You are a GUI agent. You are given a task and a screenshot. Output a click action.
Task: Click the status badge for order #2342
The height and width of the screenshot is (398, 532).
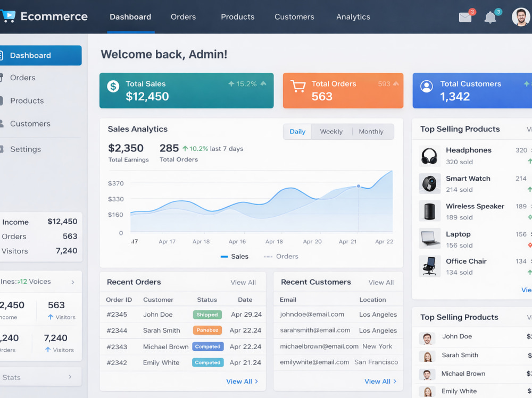click(208, 362)
